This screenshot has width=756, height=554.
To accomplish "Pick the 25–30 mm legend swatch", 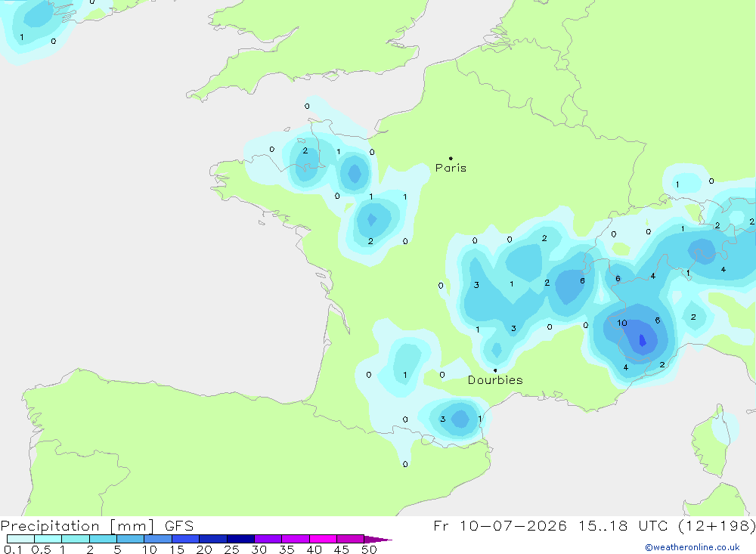I will [240, 539].
